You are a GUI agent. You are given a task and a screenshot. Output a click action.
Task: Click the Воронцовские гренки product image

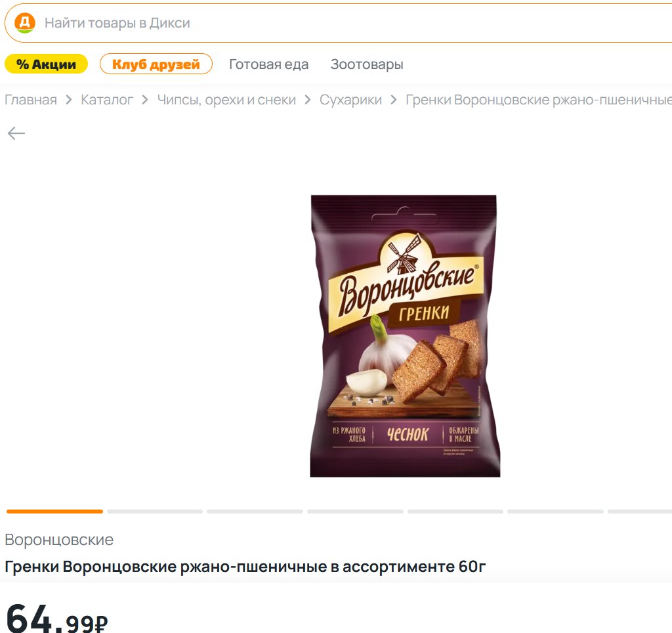[404, 336]
